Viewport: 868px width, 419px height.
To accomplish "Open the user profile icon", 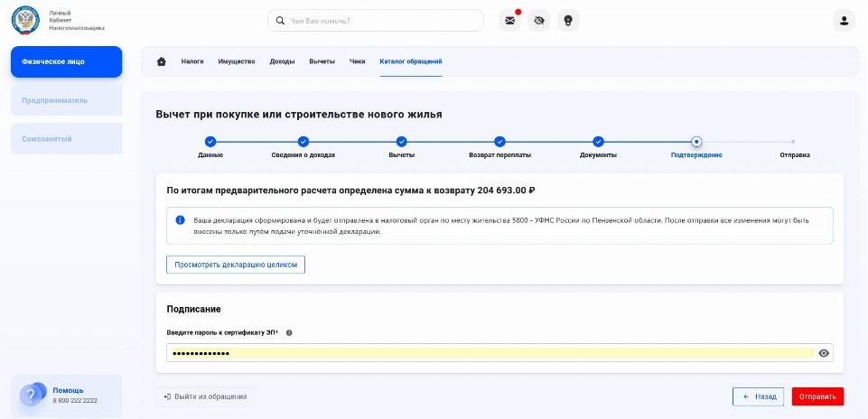I will [x=844, y=20].
